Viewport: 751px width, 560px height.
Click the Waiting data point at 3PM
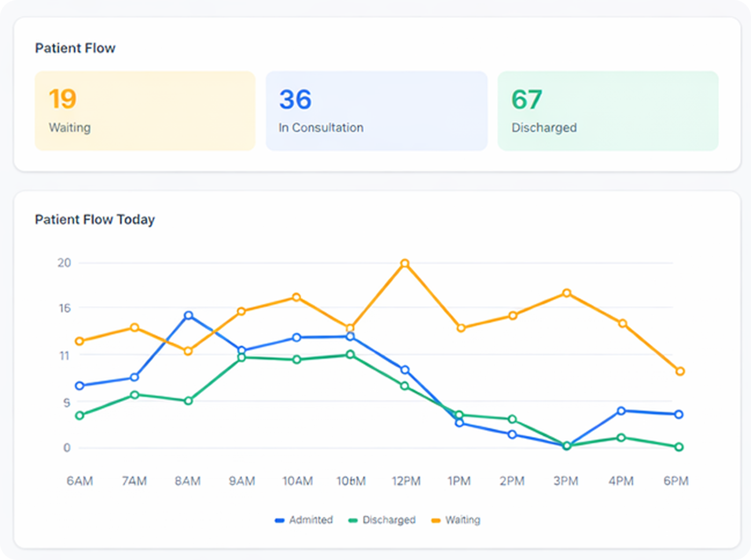click(567, 293)
